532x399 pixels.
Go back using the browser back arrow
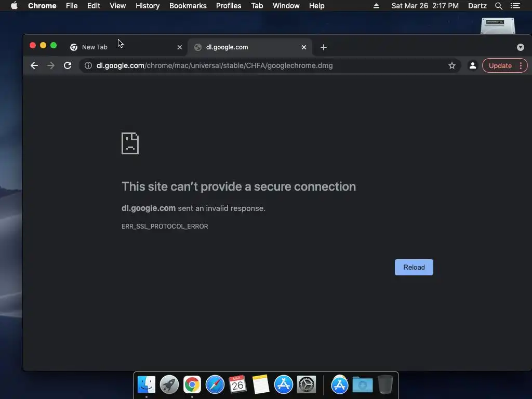pyautogui.click(x=34, y=65)
